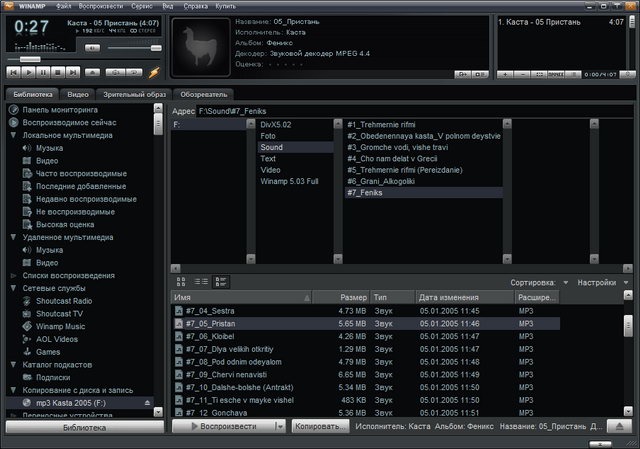640x449 pixels.
Task: Click the orange lightning bolt icon
Action: click(x=154, y=72)
